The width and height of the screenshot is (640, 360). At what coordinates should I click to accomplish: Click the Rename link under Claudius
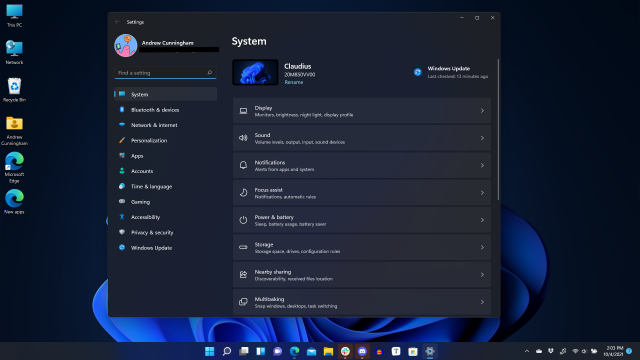tap(293, 82)
